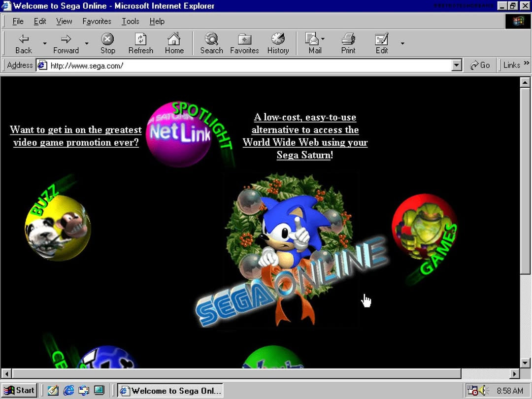
Task: Expand the Edit button dropdown arrow
Action: click(402, 43)
